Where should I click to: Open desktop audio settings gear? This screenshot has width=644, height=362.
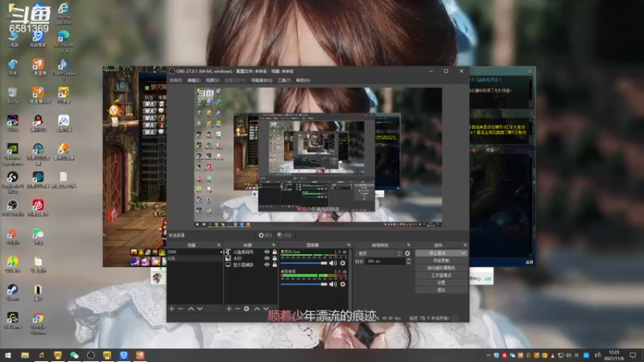pyautogui.click(x=343, y=284)
